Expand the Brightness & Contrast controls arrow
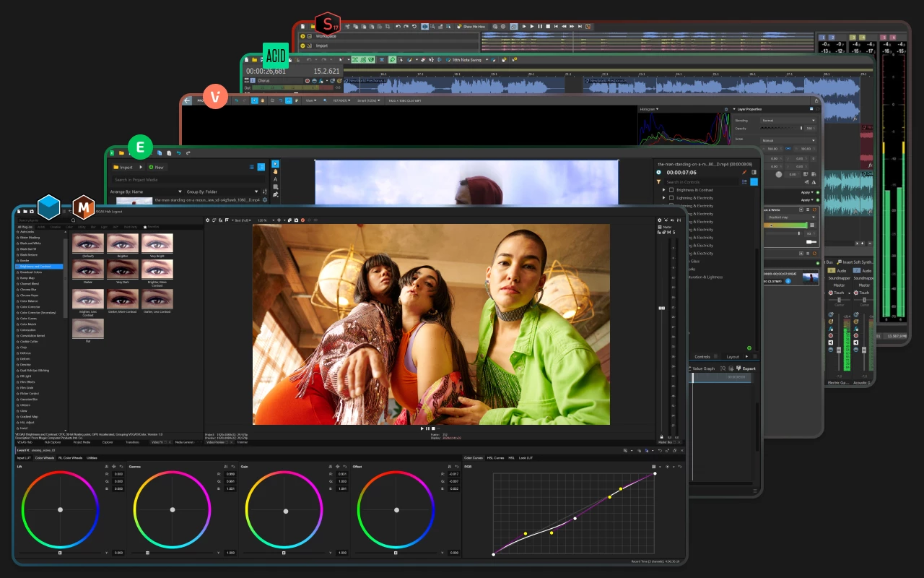Image resolution: width=924 pixels, height=578 pixels. (663, 190)
